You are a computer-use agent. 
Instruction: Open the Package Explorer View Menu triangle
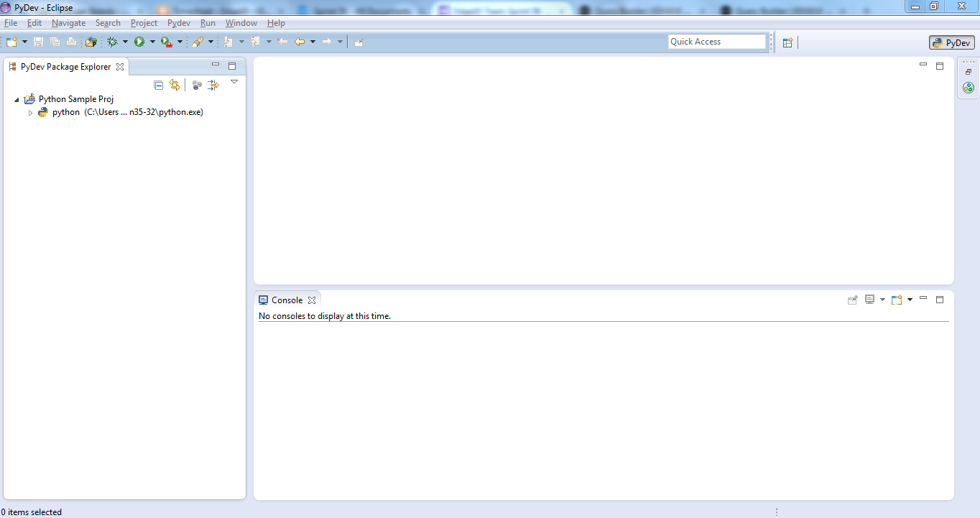[x=234, y=82]
